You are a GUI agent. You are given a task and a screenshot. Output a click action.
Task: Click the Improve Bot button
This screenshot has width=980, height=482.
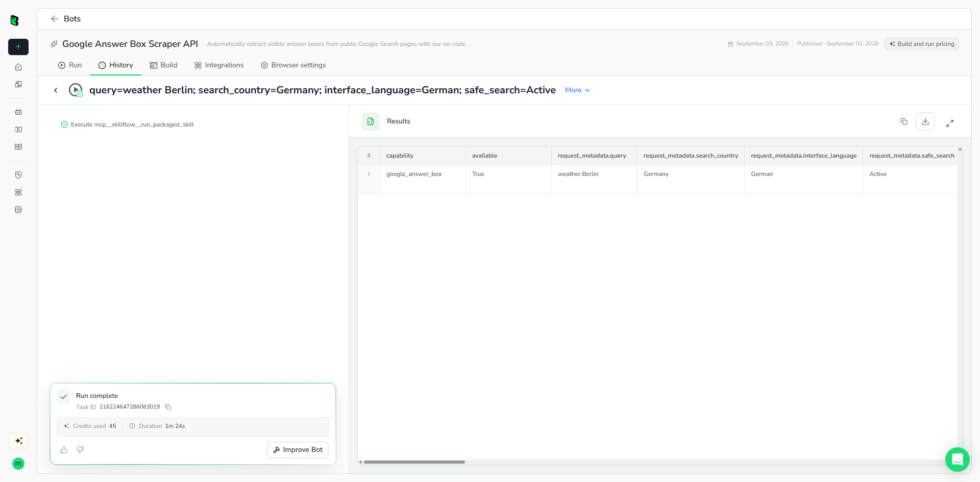click(x=298, y=450)
